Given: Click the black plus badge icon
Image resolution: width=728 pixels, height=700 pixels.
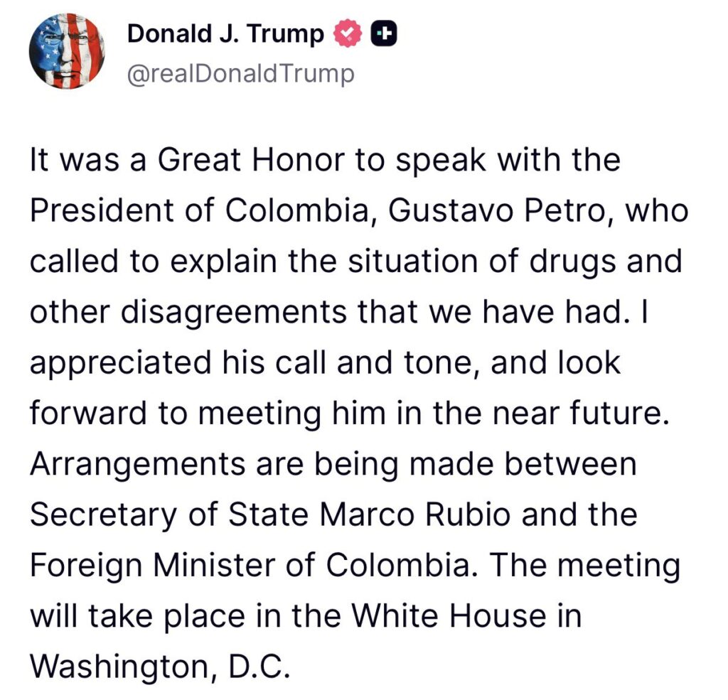Looking at the screenshot, I should 383,34.
